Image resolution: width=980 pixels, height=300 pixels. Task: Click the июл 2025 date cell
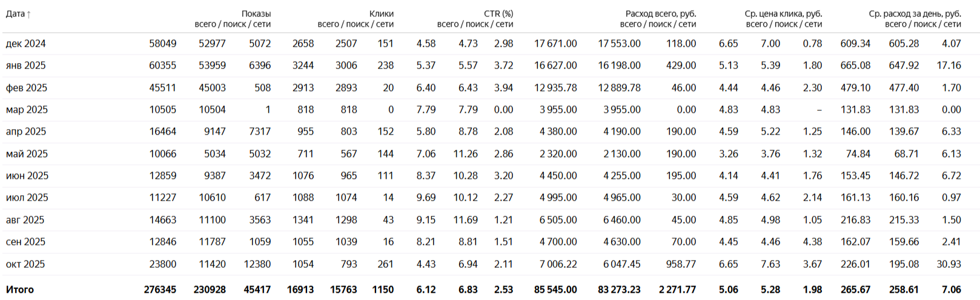pyautogui.click(x=27, y=198)
